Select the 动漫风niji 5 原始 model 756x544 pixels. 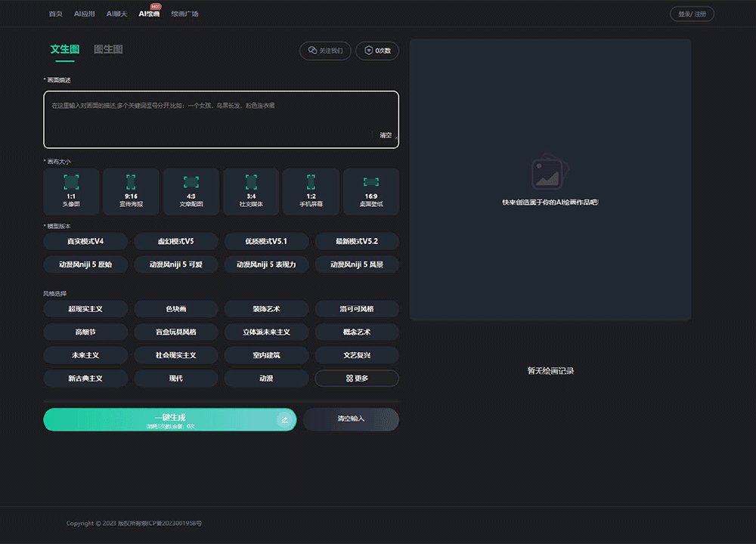85,264
